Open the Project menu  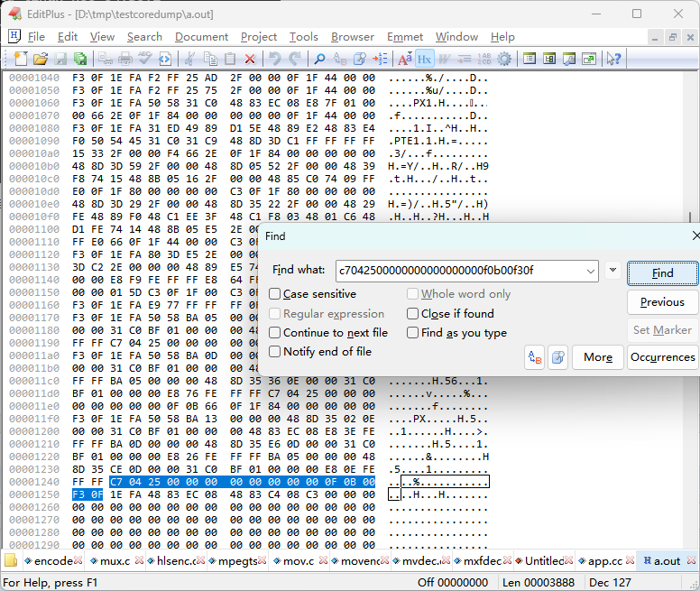pos(259,37)
